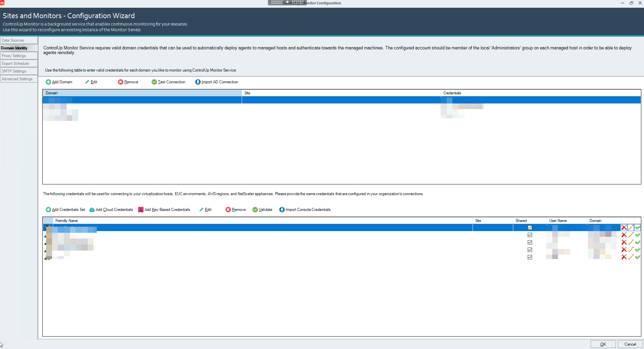644x349 pixels.
Task: Click Validate in the credentials toolbar
Action: point(263,210)
